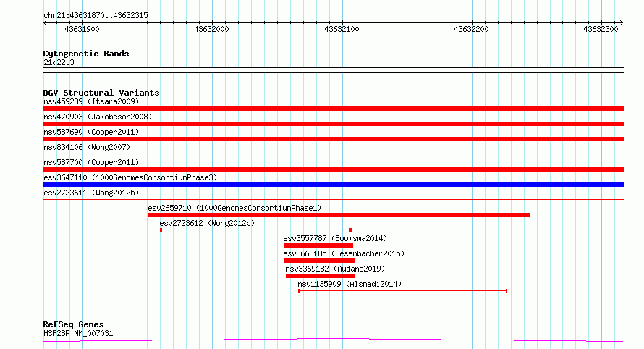Open the esv3557787 (Boomsma2014) label
644x349 pixels.
click(x=335, y=238)
